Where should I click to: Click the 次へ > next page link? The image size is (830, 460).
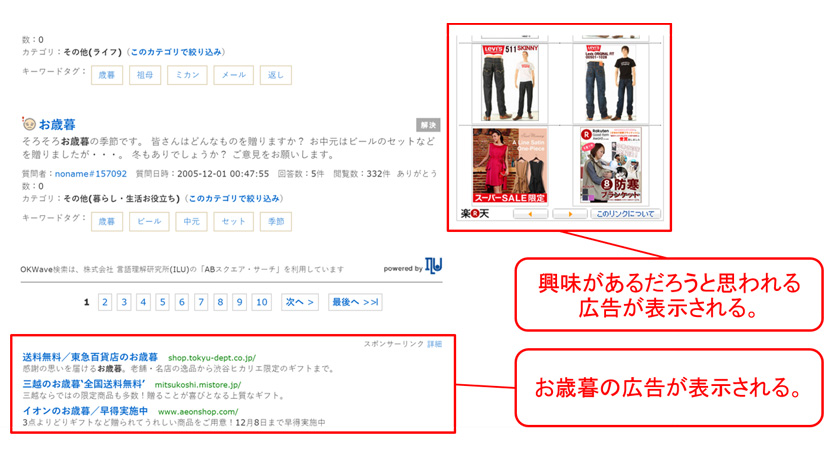tap(300, 302)
